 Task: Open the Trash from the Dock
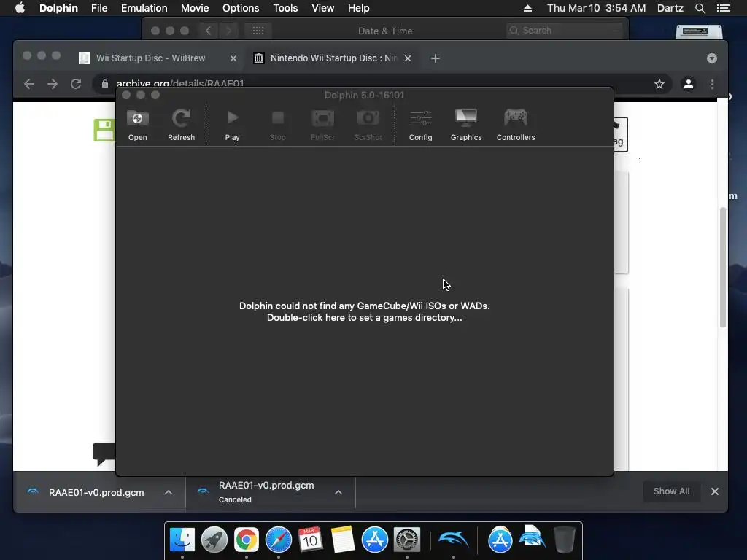point(565,540)
